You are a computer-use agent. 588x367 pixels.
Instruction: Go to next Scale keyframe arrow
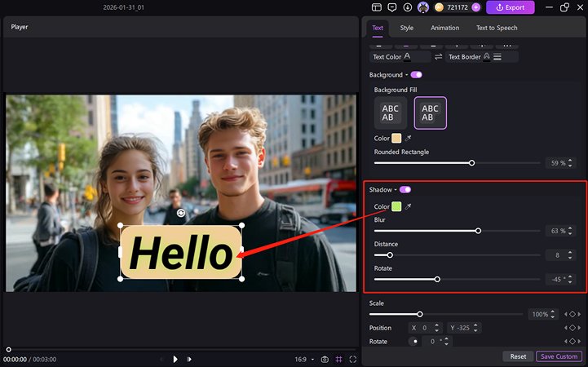[579, 314]
